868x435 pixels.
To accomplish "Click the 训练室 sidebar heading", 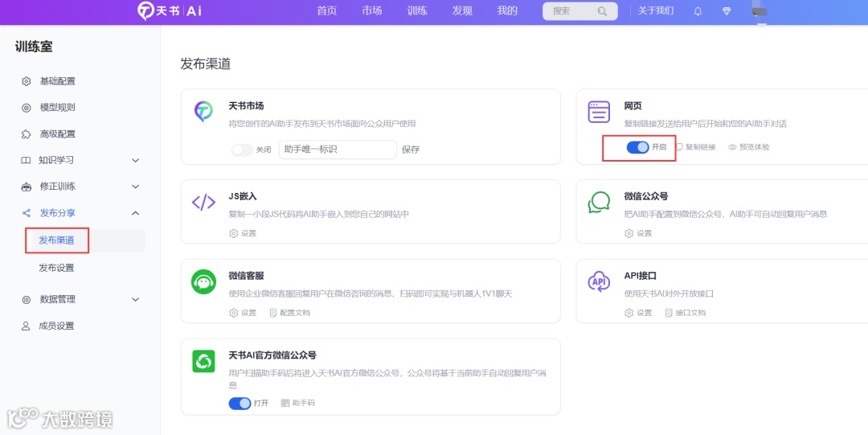I will click(x=34, y=47).
